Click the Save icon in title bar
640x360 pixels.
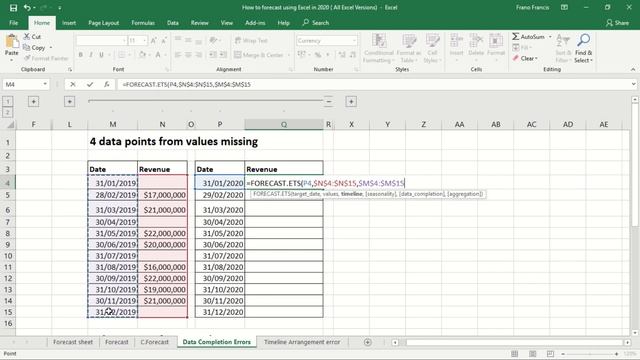[13, 8]
